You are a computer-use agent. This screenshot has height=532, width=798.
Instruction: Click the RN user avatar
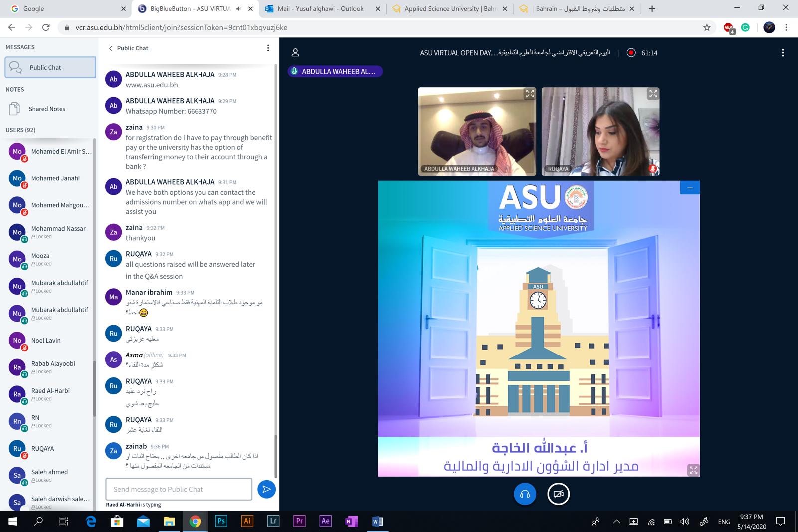click(x=17, y=422)
